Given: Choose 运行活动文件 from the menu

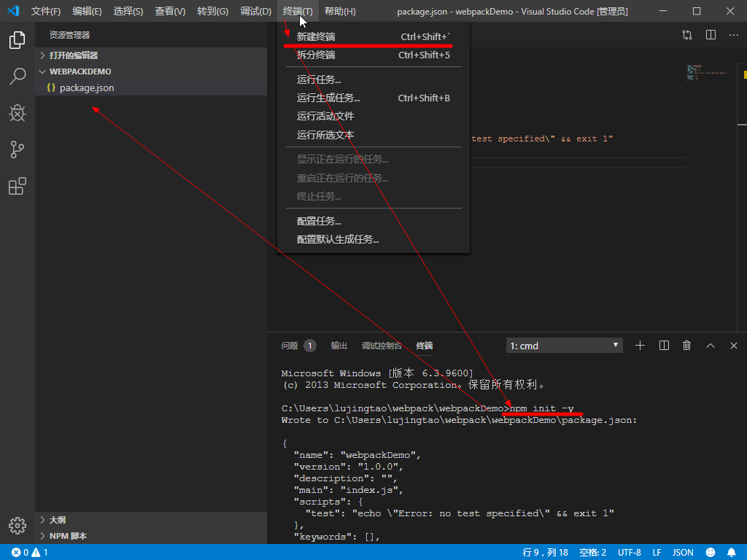Looking at the screenshot, I should [x=373, y=116].
